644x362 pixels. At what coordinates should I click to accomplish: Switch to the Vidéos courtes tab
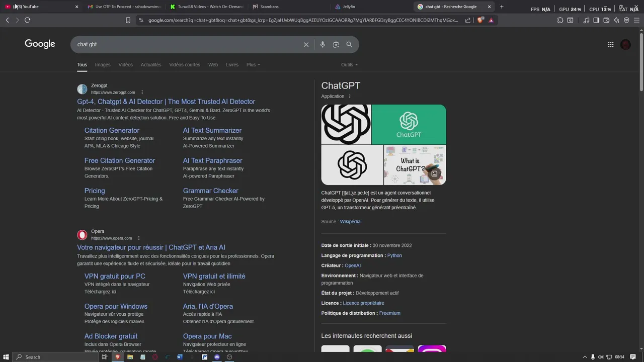[185, 65]
